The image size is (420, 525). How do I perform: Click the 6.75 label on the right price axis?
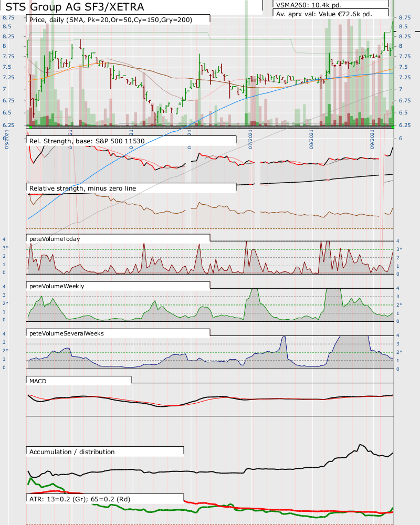click(x=405, y=100)
